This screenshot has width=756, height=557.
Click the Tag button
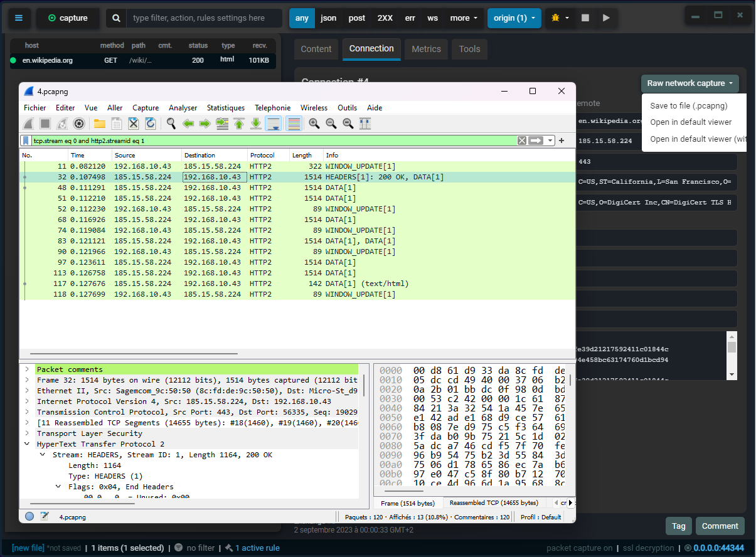pyautogui.click(x=679, y=526)
